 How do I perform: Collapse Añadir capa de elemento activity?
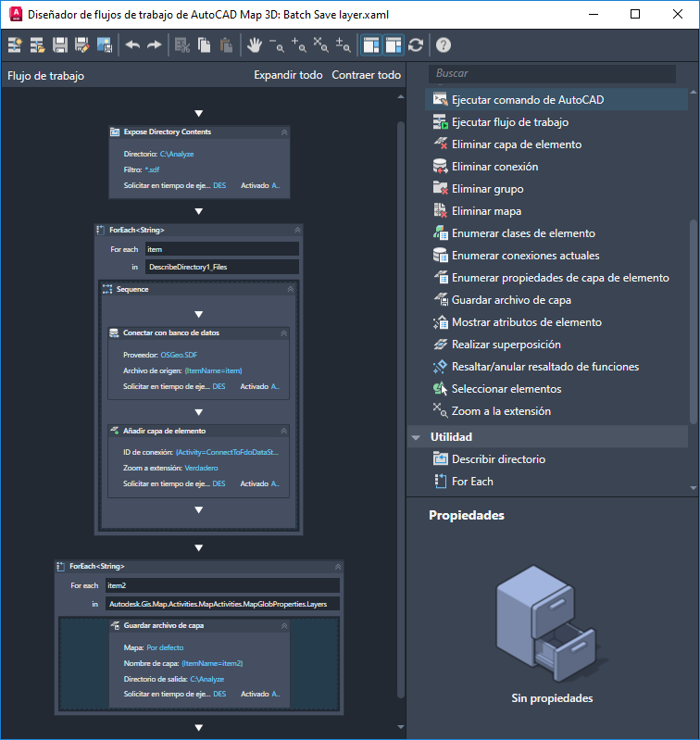coord(283,431)
